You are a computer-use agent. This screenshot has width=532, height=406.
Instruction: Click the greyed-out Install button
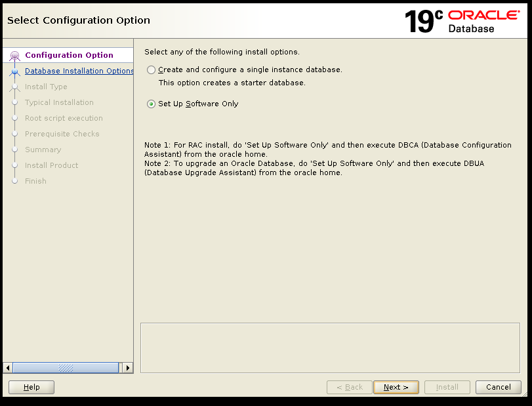tap(447, 387)
